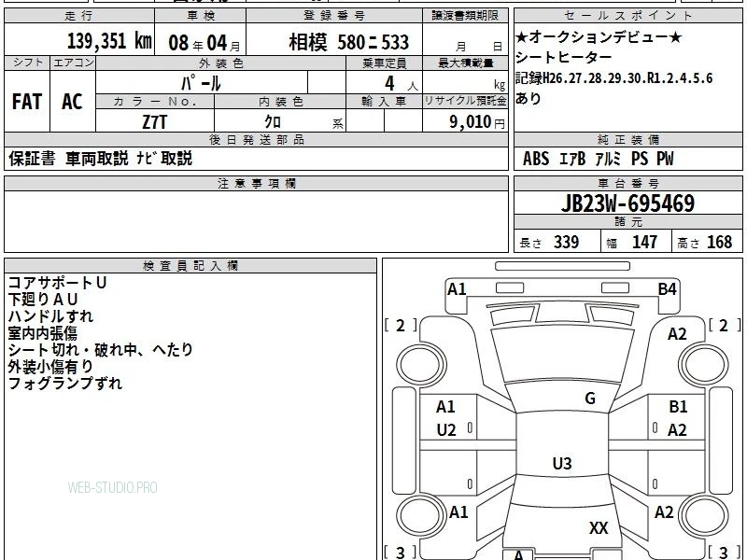The width and height of the screenshot is (747, 560).
Task: Select the "B1" mark on the door
Action: pos(678,407)
